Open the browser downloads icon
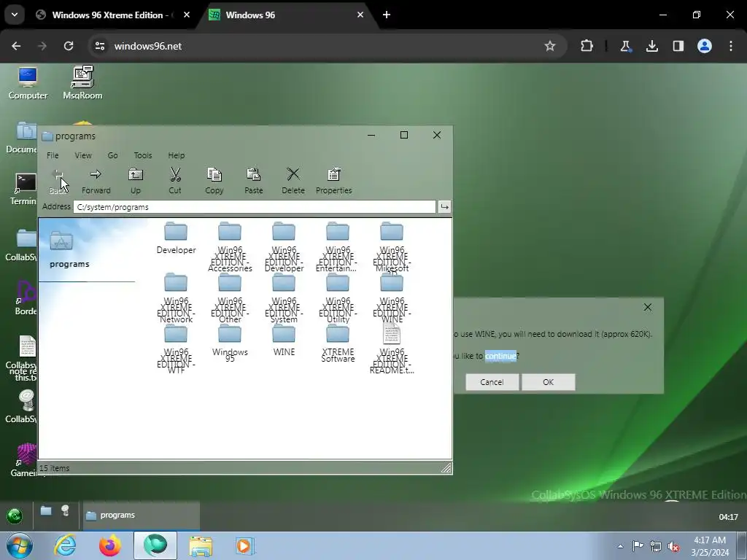Screen dimensions: 747x560 coord(651,46)
